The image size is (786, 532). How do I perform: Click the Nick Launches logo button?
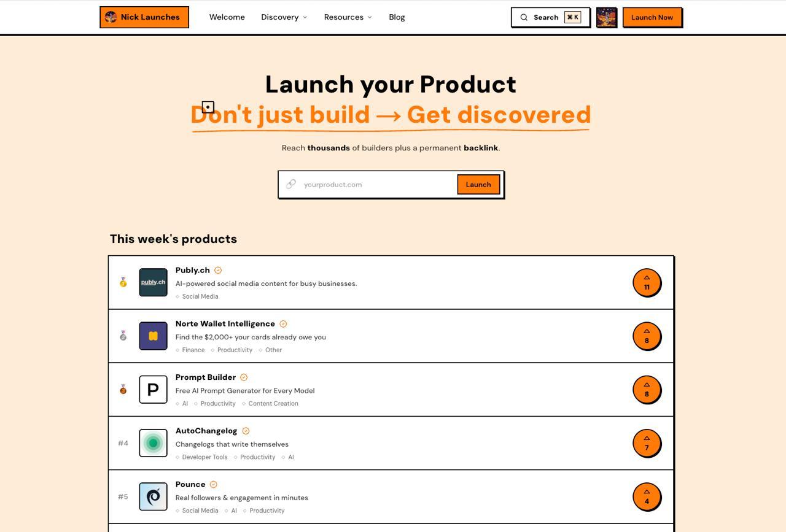(x=144, y=17)
